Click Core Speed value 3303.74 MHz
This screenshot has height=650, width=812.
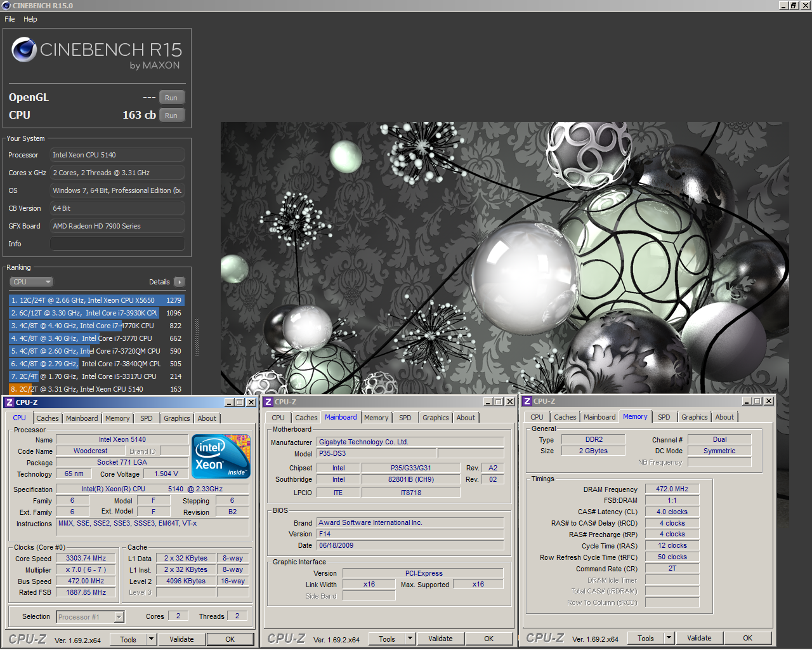tap(86, 559)
